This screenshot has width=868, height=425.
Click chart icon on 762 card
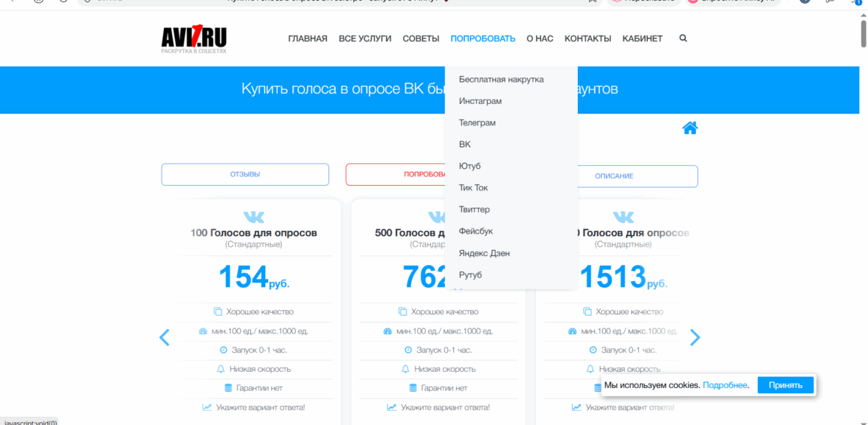pyautogui.click(x=391, y=407)
